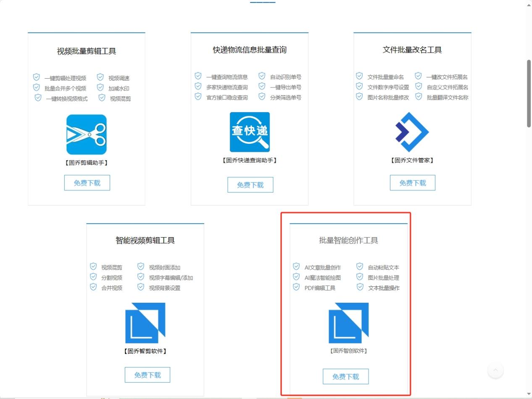Click the shield icon beside 一键剪辑处理视频
This screenshot has width=532, height=399.
pyautogui.click(x=36, y=77)
